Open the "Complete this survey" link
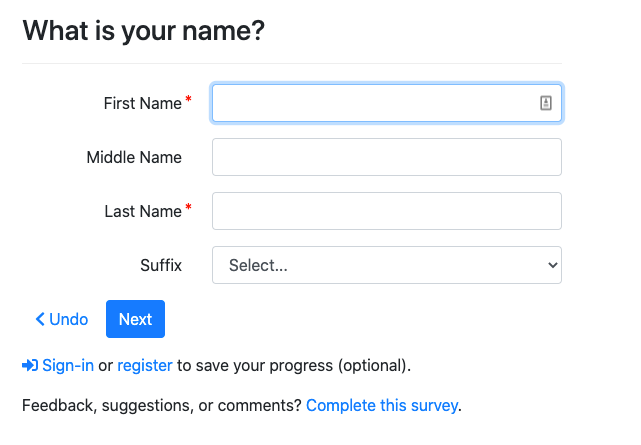This screenshot has width=641, height=445. [382, 405]
